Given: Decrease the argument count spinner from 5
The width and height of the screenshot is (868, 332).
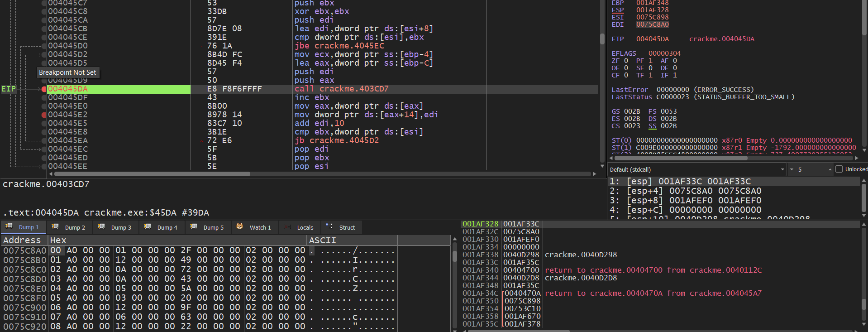Looking at the screenshot, I should point(792,169).
